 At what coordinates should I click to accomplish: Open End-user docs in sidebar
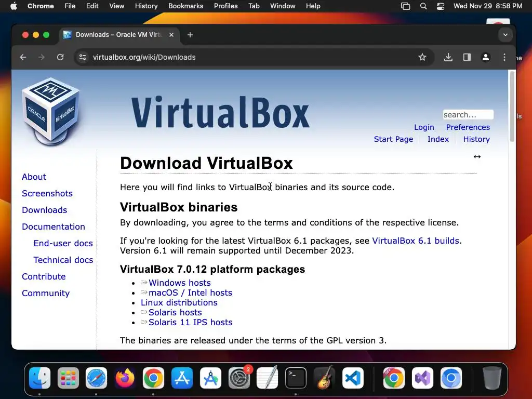(x=63, y=243)
